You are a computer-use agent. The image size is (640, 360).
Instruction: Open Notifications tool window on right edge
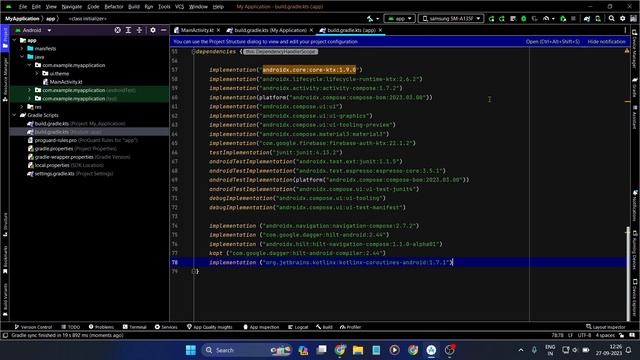click(635, 207)
